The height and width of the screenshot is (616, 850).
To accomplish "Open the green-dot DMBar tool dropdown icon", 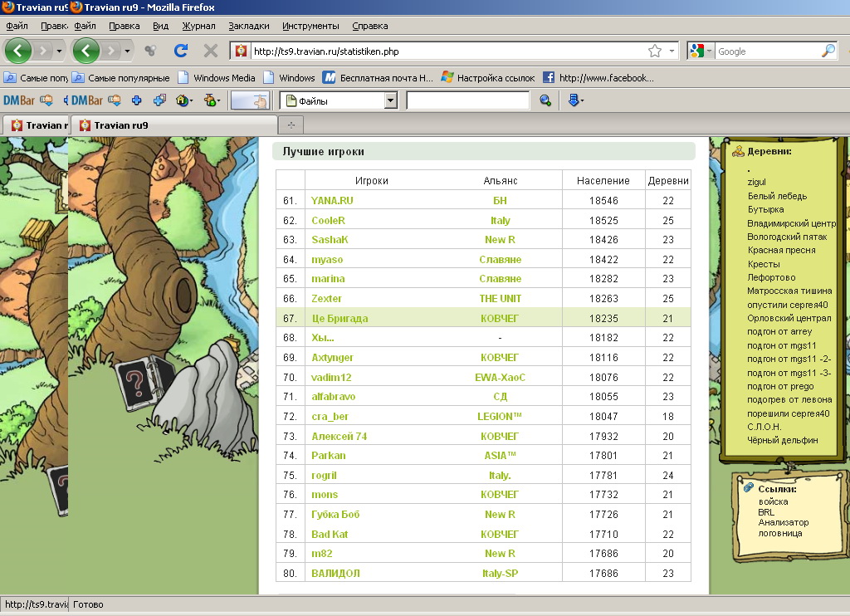I will [212, 100].
